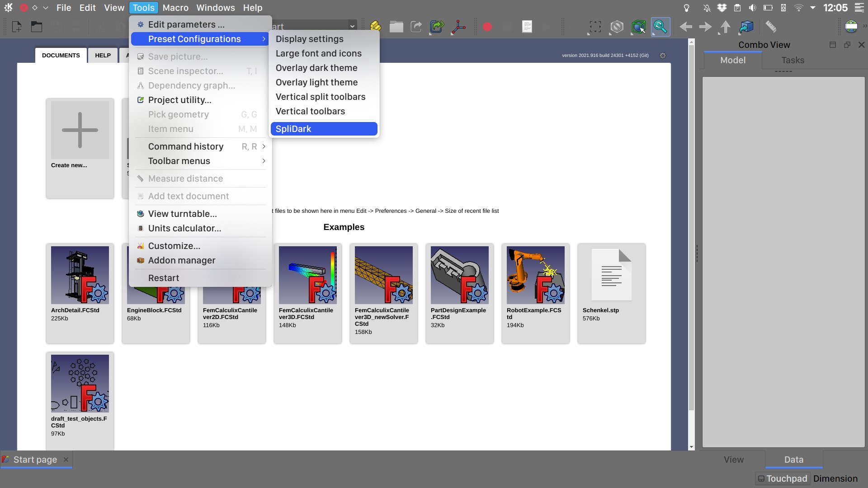Activate the box selection dashed-square icon
Image resolution: width=868 pixels, height=488 pixels.
point(595,27)
